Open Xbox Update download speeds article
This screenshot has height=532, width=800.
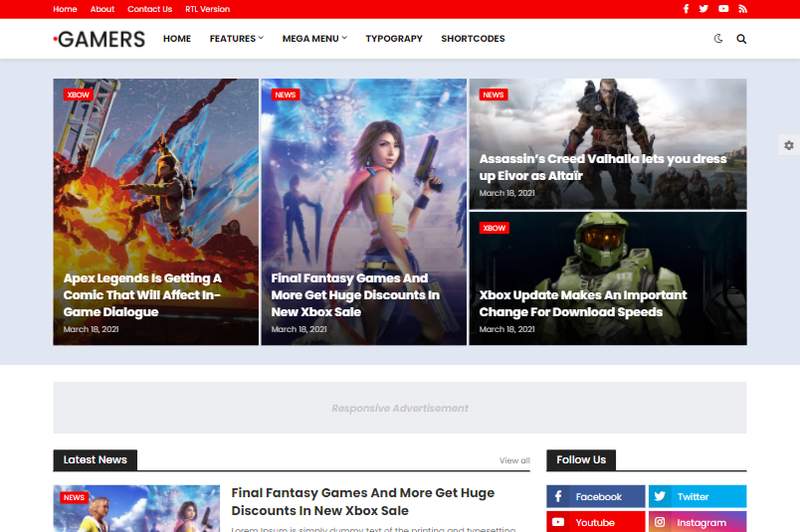583,303
